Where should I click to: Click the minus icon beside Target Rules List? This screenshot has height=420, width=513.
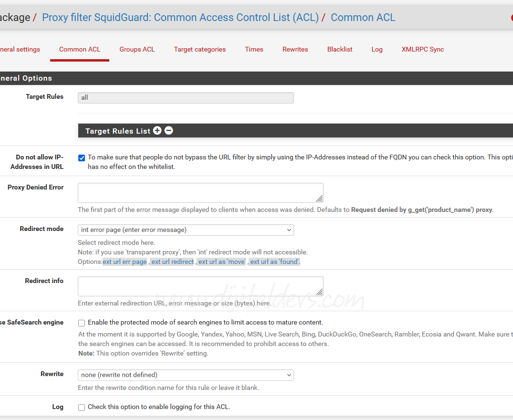pos(168,131)
